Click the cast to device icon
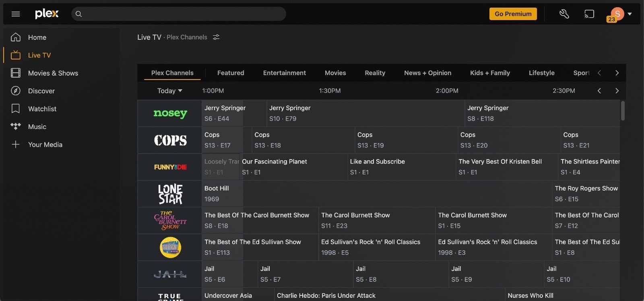The height and width of the screenshot is (301, 644). [589, 14]
